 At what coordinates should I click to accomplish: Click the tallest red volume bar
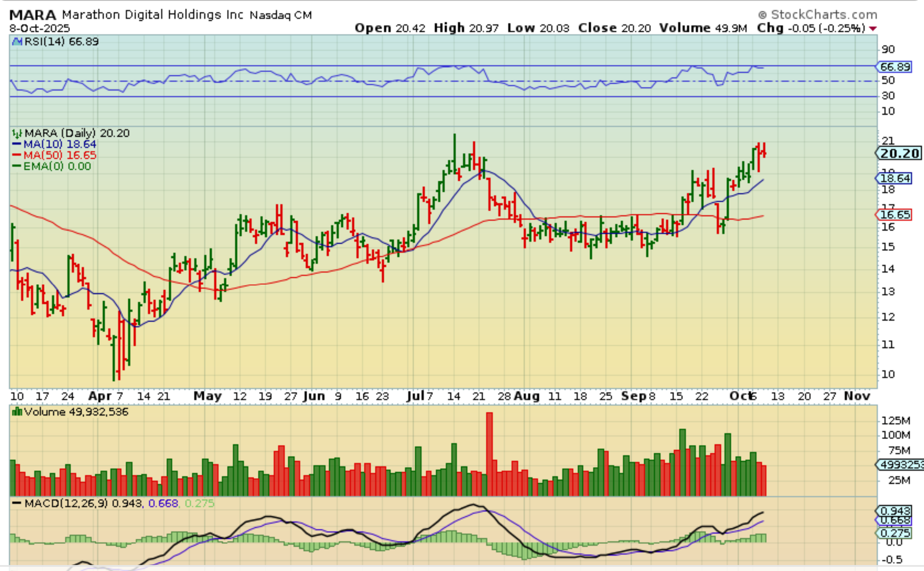(x=489, y=454)
